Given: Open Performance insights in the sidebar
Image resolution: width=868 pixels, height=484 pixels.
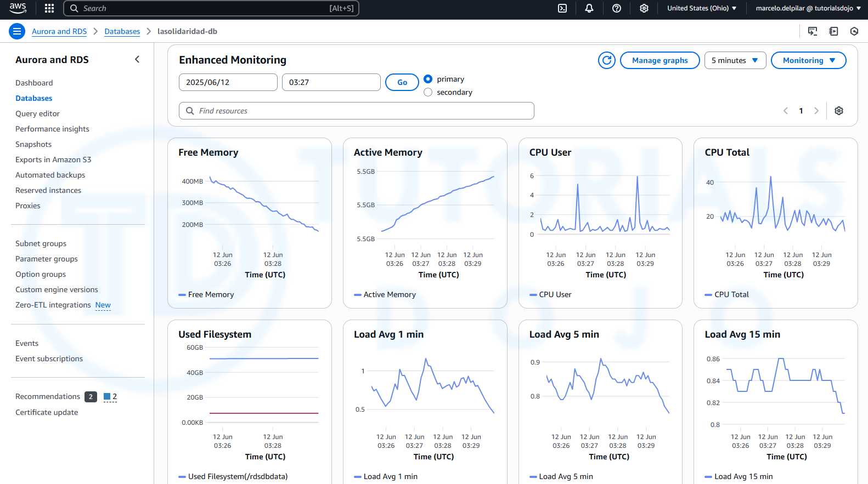Looking at the screenshot, I should click(52, 129).
